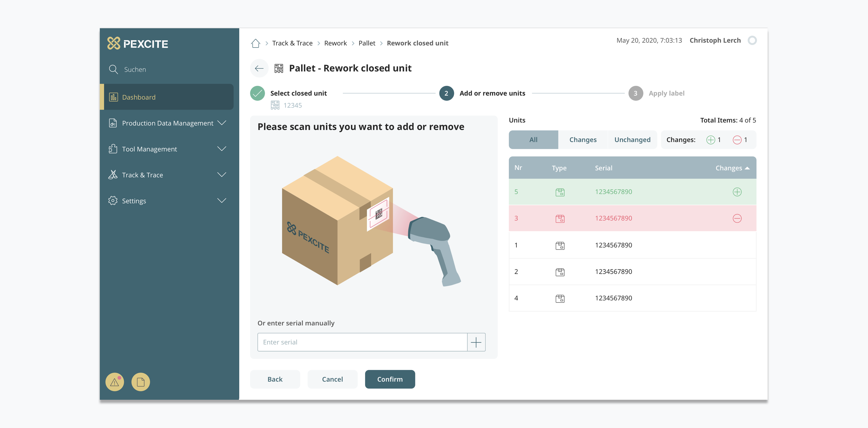Screen dimensions: 868x428
Task: Toggle the user status circle by Christoph Lerch
Action: (752, 40)
